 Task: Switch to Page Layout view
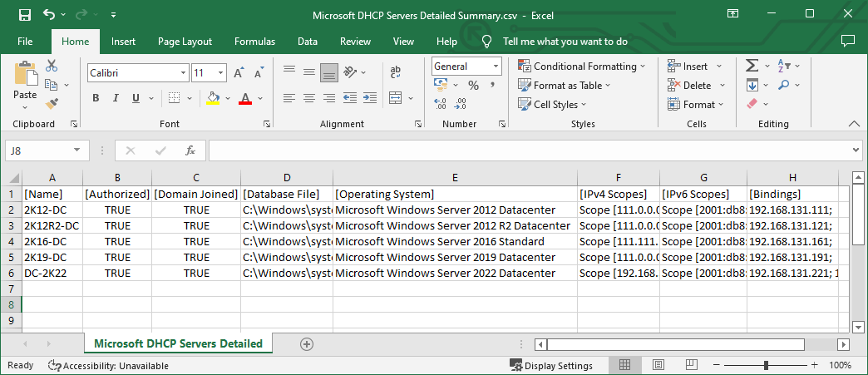tap(658, 365)
